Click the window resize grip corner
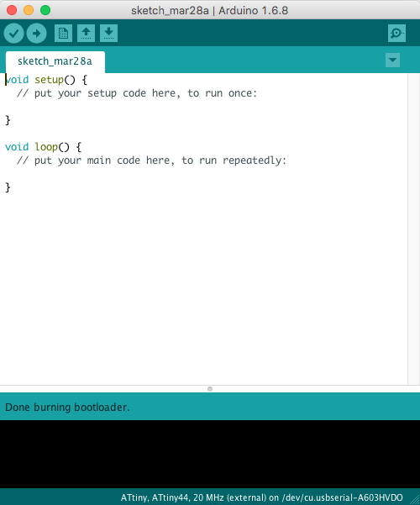420x505 pixels. point(413,498)
